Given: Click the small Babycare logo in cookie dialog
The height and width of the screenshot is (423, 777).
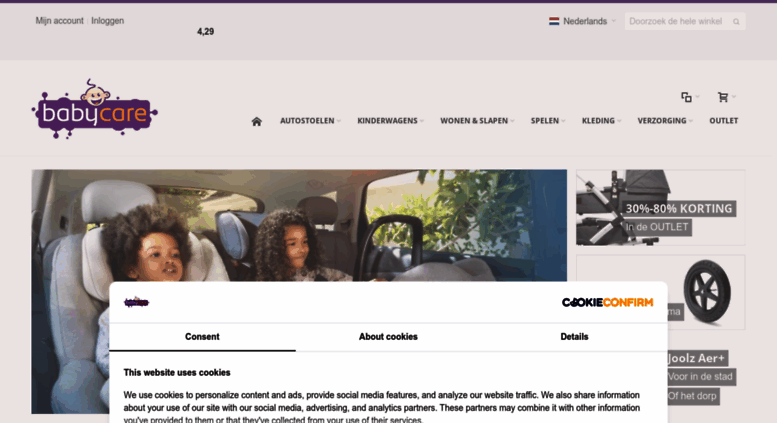Looking at the screenshot, I should tap(136, 302).
